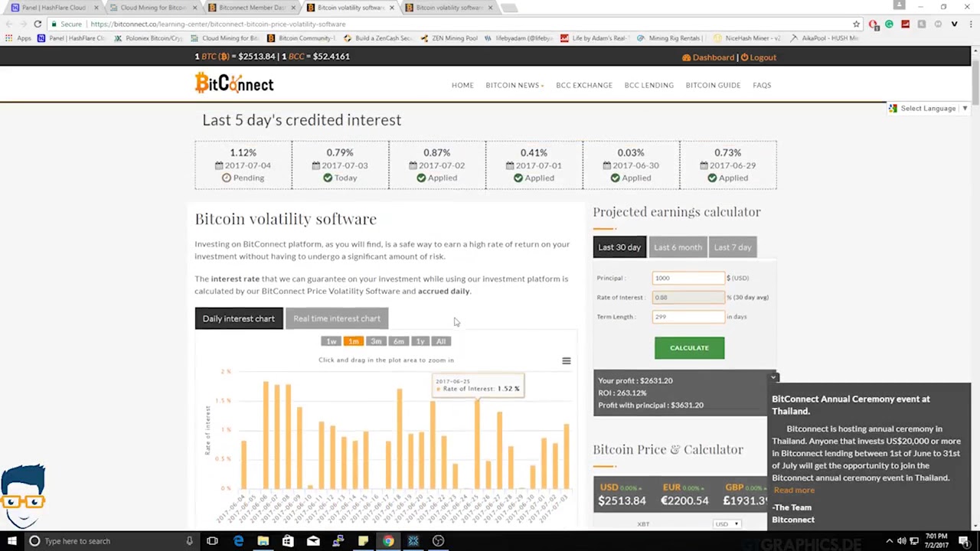Set chart range to 1m

tap(353, 341)
